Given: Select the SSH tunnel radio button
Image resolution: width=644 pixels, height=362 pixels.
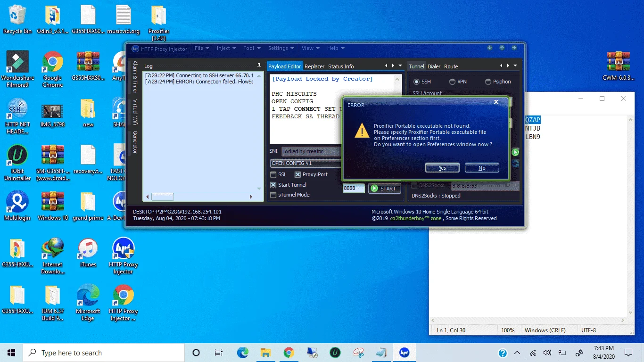Looking at the screenshot, I should (x=416, y=82).
